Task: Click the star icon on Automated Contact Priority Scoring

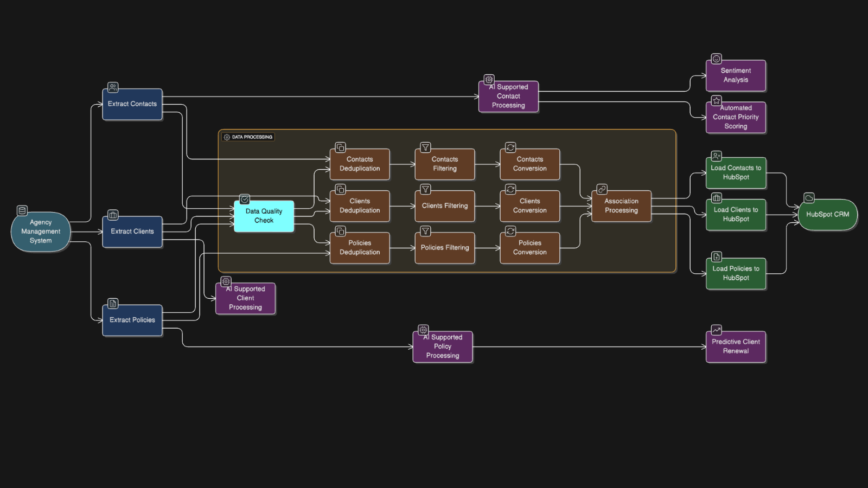Action: (x=716, y=100)
